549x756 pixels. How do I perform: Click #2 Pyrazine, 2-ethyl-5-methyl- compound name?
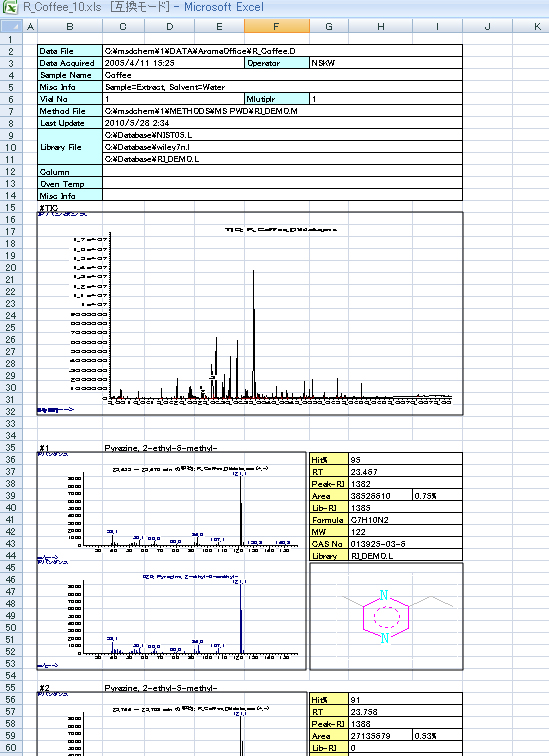(161, 688)
